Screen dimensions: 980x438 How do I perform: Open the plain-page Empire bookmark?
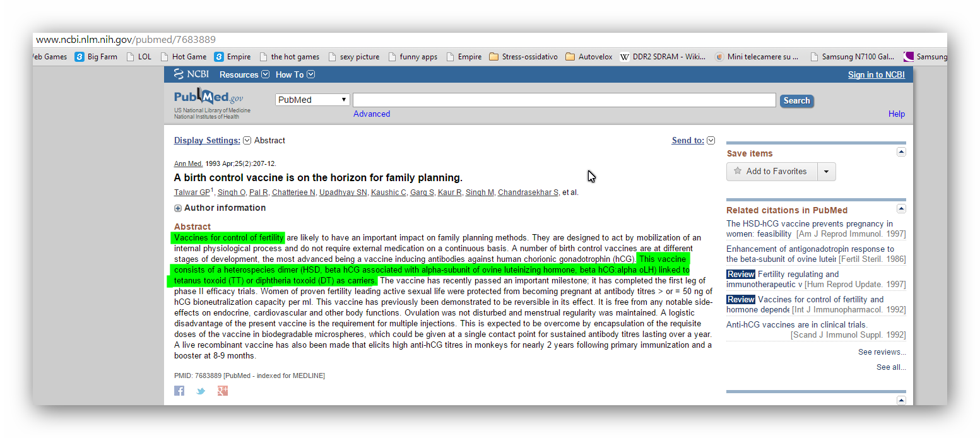click(x=464, y=57)
